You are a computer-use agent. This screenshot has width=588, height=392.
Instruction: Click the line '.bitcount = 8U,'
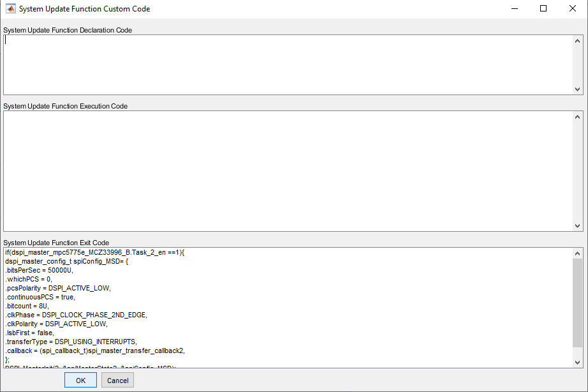coord(27,306)
